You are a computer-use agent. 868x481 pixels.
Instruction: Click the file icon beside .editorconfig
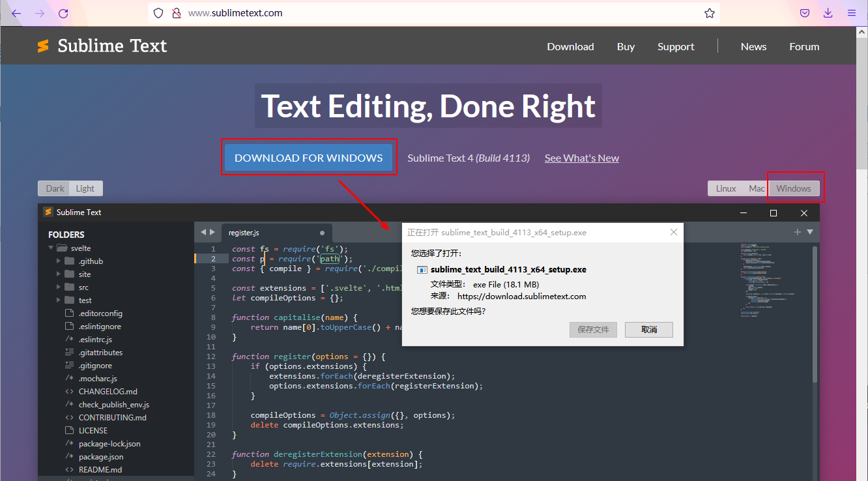[x=70, y=313]
